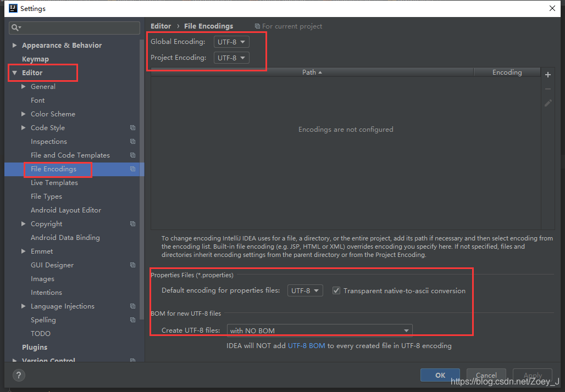The height and width of the screenshot is (392, 565).
Task: Expand the Emmet arrow
Action: point(24,251)
